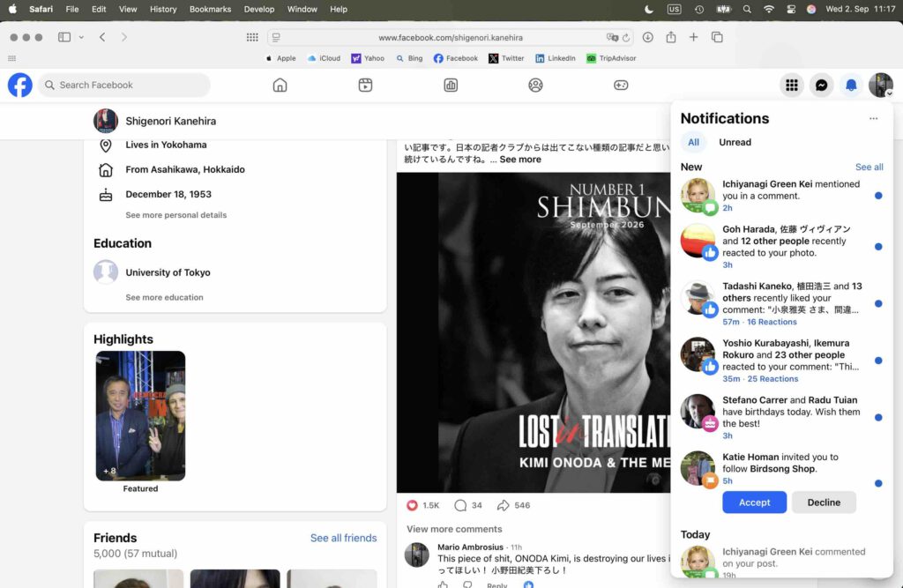Open Messenger chats icon
Viewport: 903px width, 588px height.
pos(821,86)
